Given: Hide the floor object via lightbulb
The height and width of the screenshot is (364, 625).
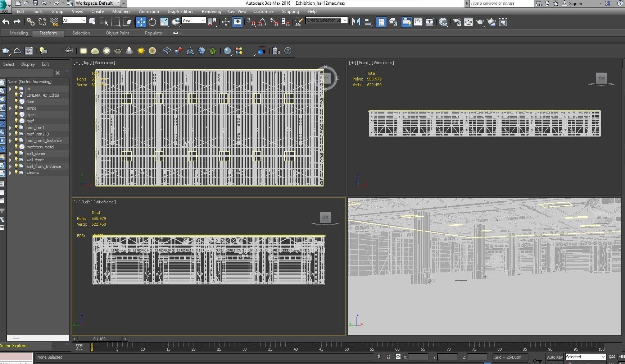Looking at the screenshot, I should (16, 102).
